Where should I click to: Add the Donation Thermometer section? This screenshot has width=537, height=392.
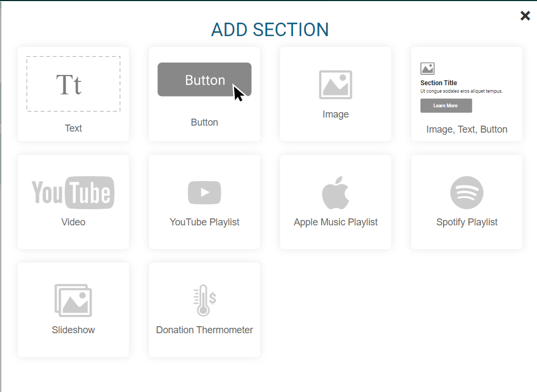coord(205,310)
